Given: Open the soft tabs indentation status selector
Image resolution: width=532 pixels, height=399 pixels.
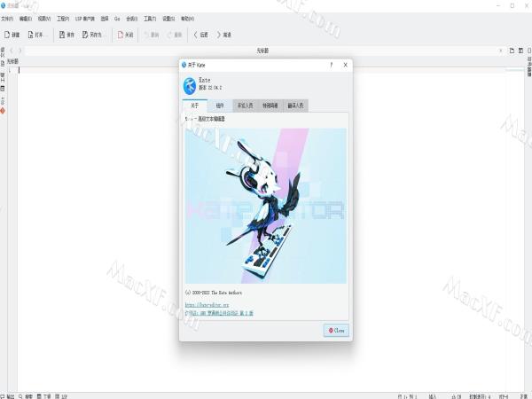Looking at the screenshot, I should point(480,396).
